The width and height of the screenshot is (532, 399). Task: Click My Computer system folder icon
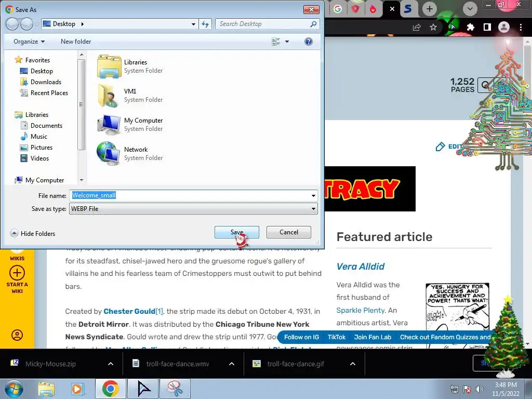[109, 125]
